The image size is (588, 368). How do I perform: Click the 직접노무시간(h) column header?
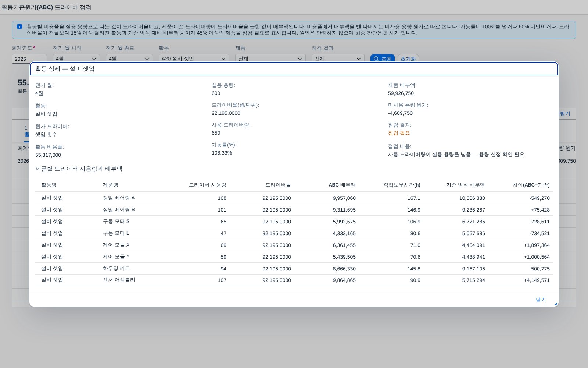coord(402,185)
